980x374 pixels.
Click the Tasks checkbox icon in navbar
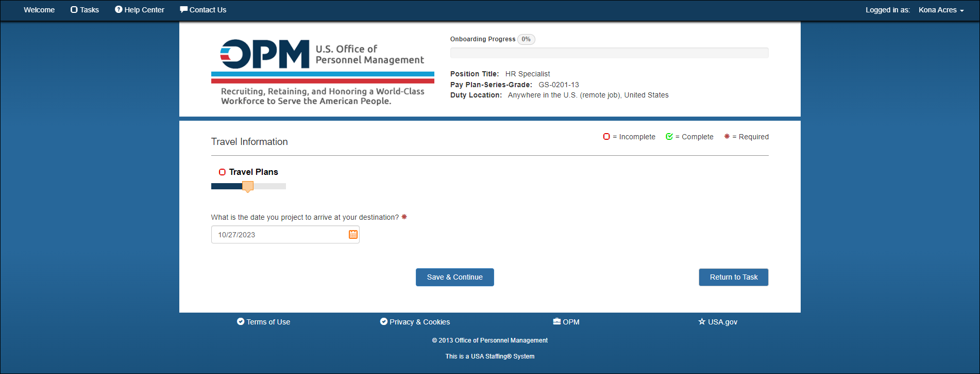click(x=74, y=10)
